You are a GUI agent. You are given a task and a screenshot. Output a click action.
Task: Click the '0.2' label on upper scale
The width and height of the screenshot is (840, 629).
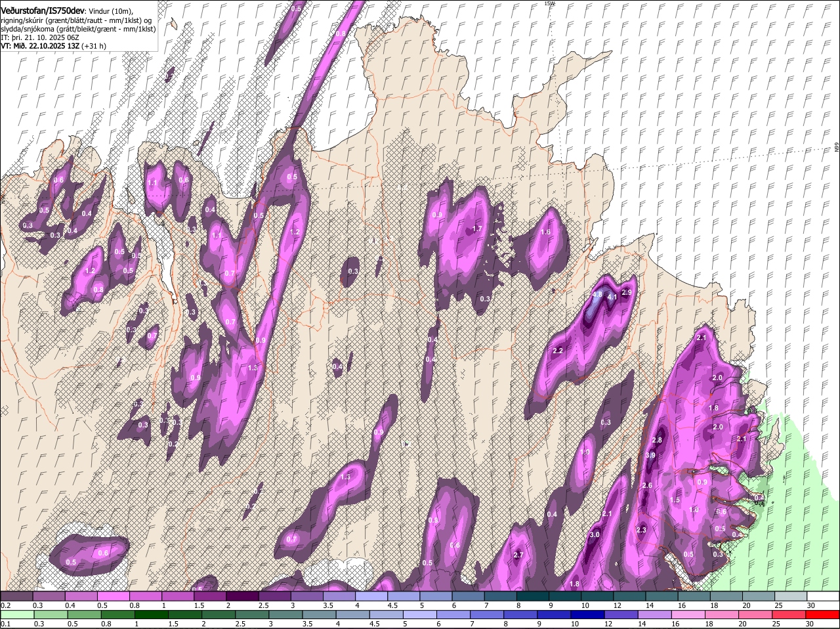click(5, 605)
